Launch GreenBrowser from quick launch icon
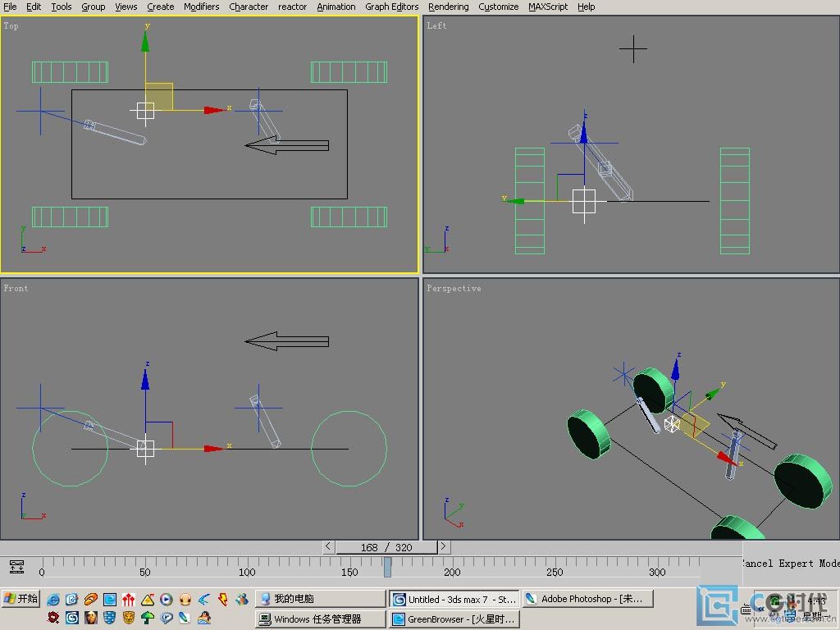 tap(110, 600)
